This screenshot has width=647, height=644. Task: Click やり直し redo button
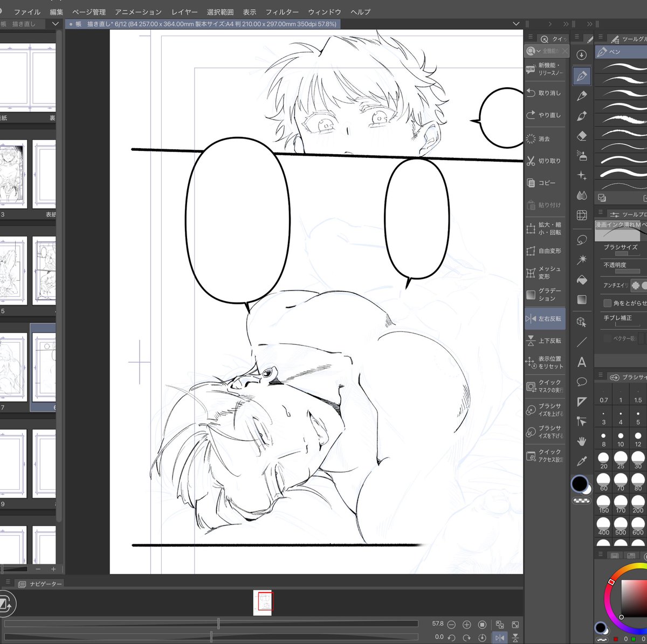545,115
